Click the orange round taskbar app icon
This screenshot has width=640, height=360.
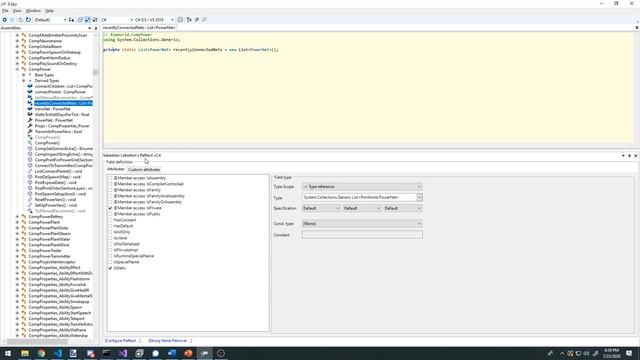pos(188,353)
